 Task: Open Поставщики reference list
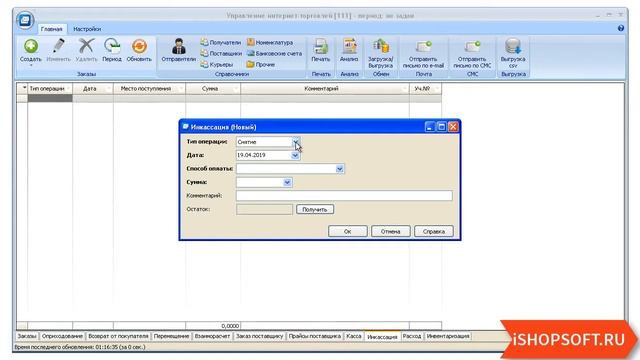(x=221, y=53)
